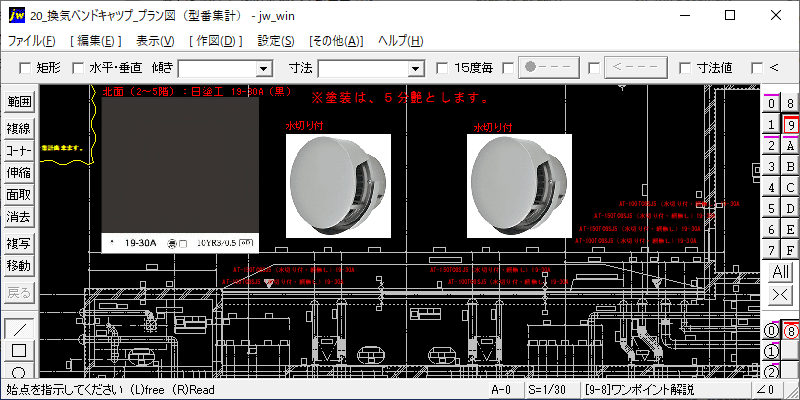Select layer group 1 circle button
Image resolution: width=800 pixels, height=400 pixels.
[x=771, y=352]
